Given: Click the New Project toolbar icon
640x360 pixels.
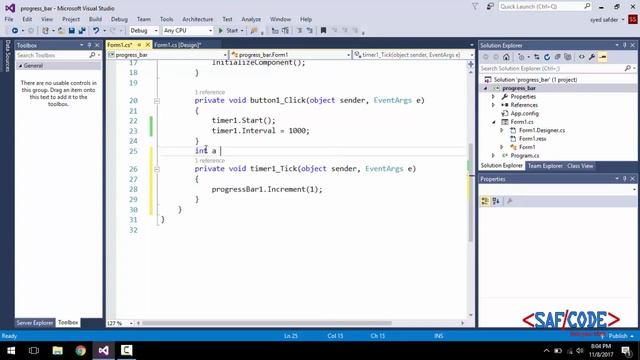Looking at the screenshot, I should coord(45,31).
